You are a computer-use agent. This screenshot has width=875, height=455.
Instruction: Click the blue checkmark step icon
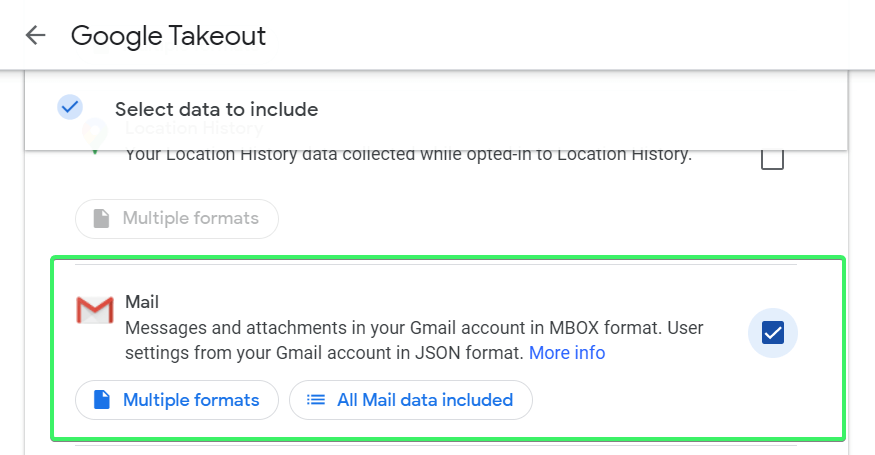[70, 107]
